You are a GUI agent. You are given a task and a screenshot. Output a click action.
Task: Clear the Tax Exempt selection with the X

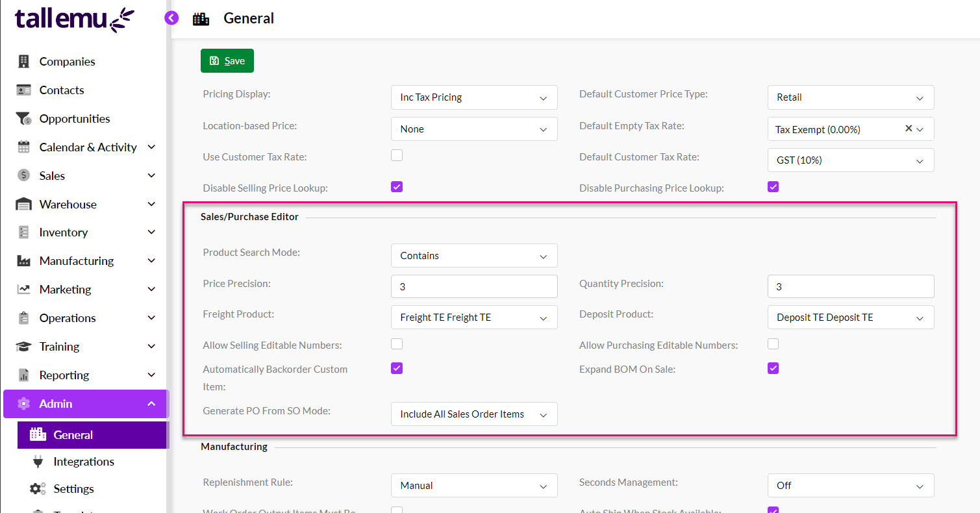pos(909,129)
